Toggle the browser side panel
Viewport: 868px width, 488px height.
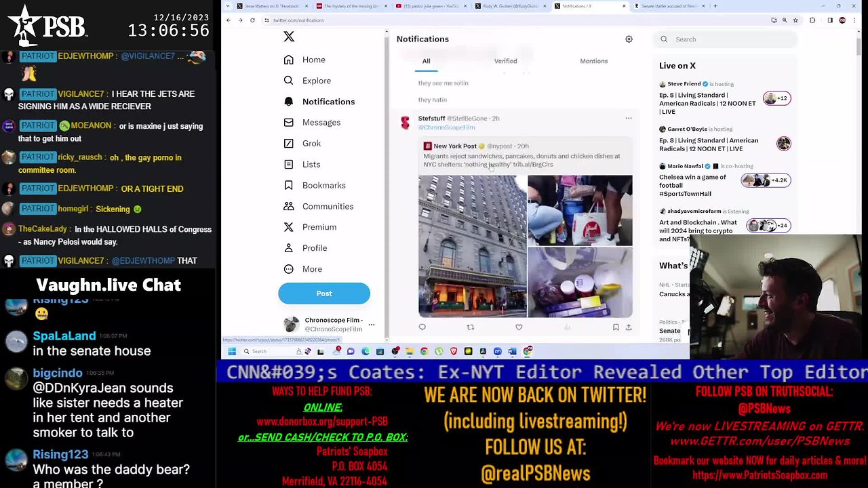point(830,20)
